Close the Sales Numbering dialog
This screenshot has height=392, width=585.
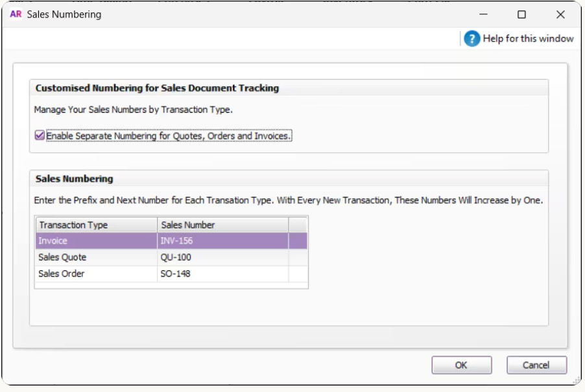560,14
